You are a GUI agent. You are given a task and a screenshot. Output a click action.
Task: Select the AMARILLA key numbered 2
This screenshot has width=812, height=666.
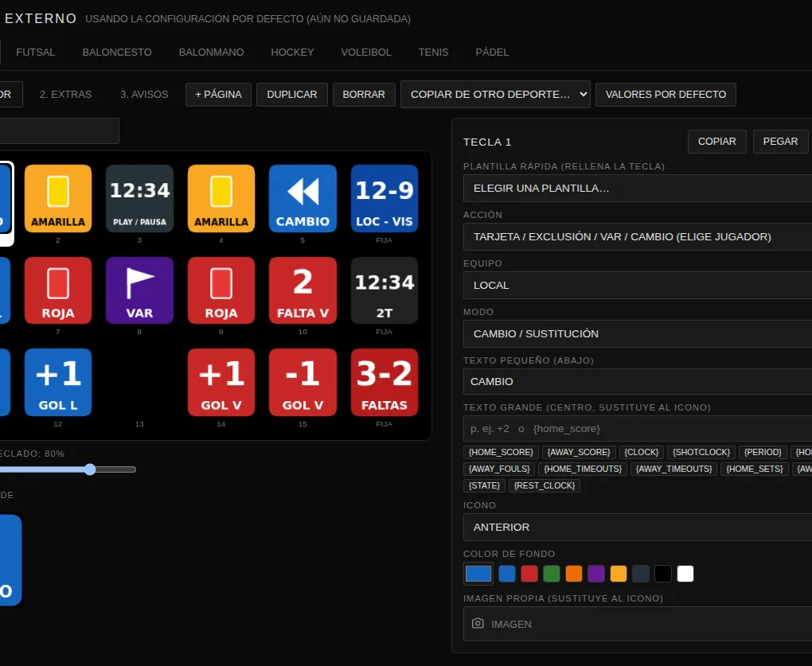click(58, 198)
